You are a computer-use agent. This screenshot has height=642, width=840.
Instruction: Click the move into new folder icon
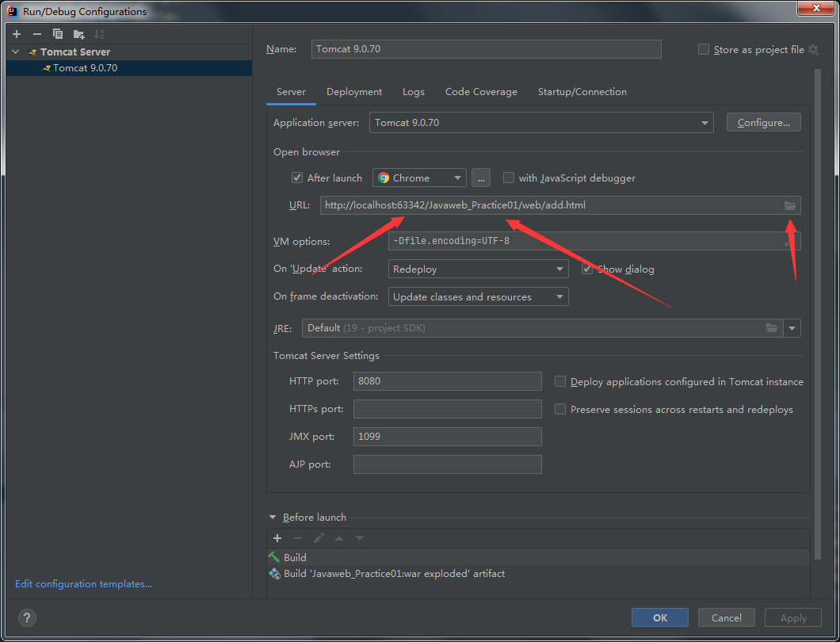[x=78, y=34]
